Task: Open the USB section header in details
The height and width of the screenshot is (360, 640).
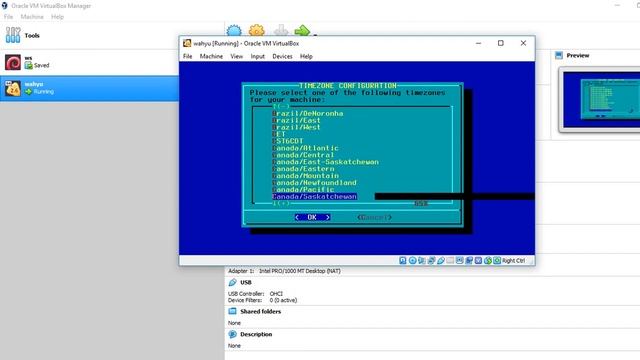Action: click(x=246, y=282)
